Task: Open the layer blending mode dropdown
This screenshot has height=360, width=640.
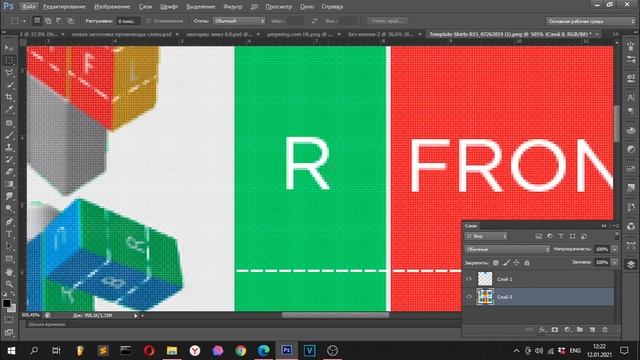Action: pyautogui.click(x=507, y=249)
